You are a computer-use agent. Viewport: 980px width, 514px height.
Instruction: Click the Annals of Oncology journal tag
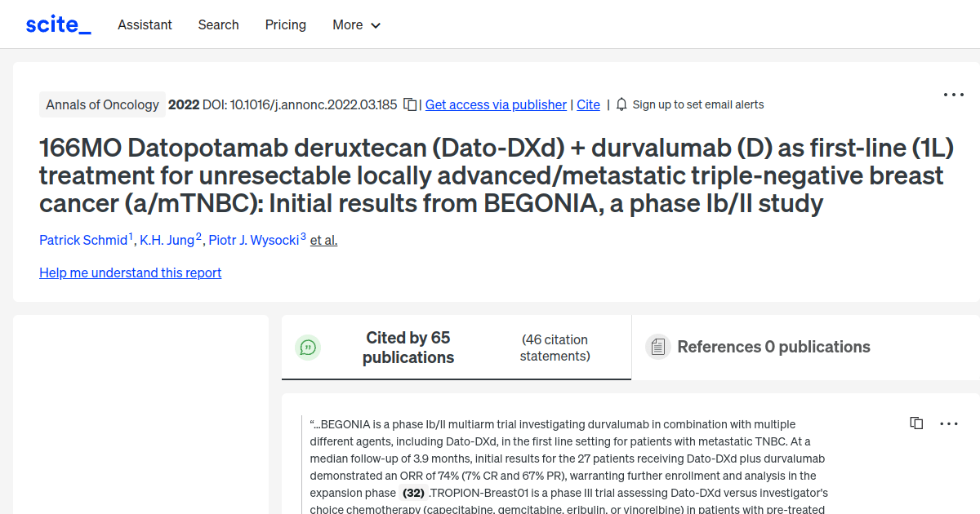(102, 104)
